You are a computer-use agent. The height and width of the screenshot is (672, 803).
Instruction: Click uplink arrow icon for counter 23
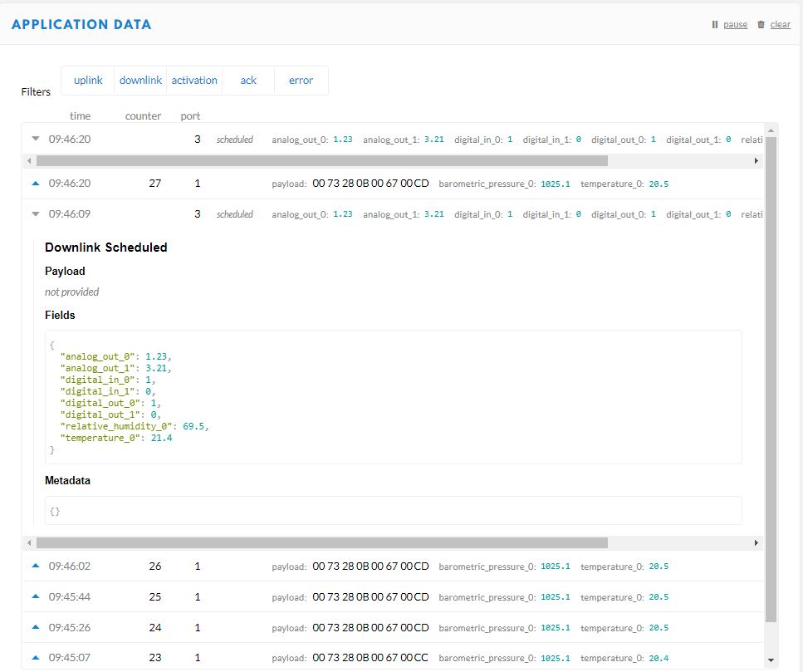click(36, 657)
